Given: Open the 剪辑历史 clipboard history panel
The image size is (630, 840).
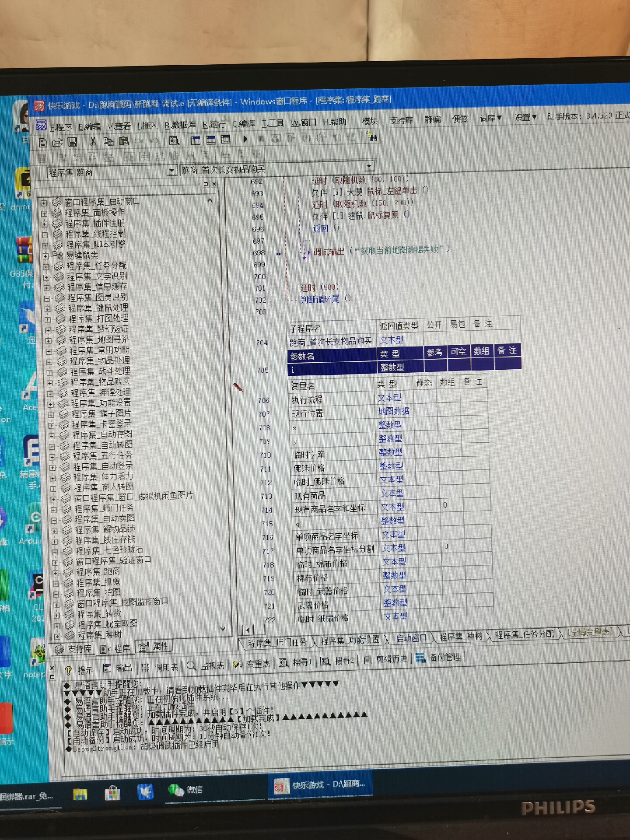Looking at the screenshot, I should 386,659.
